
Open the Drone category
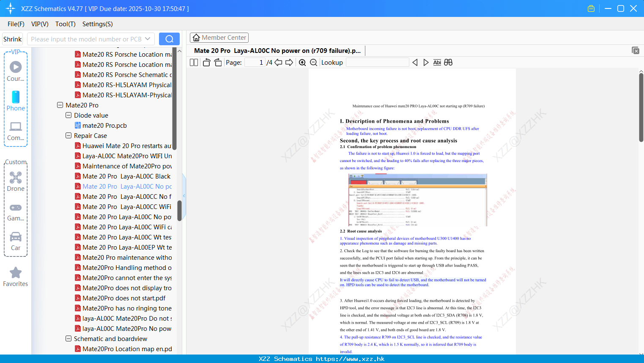[16, 181]
